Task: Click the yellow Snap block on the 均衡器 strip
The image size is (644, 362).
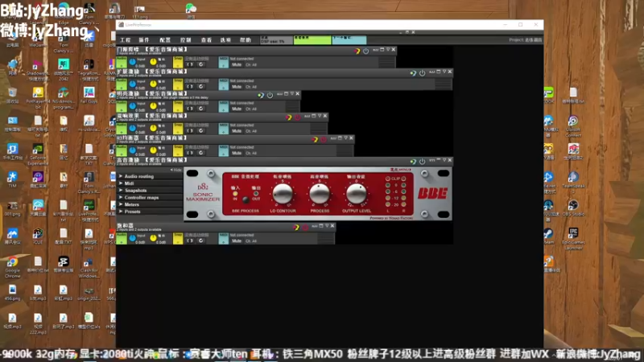Action: tap(178, 150)
